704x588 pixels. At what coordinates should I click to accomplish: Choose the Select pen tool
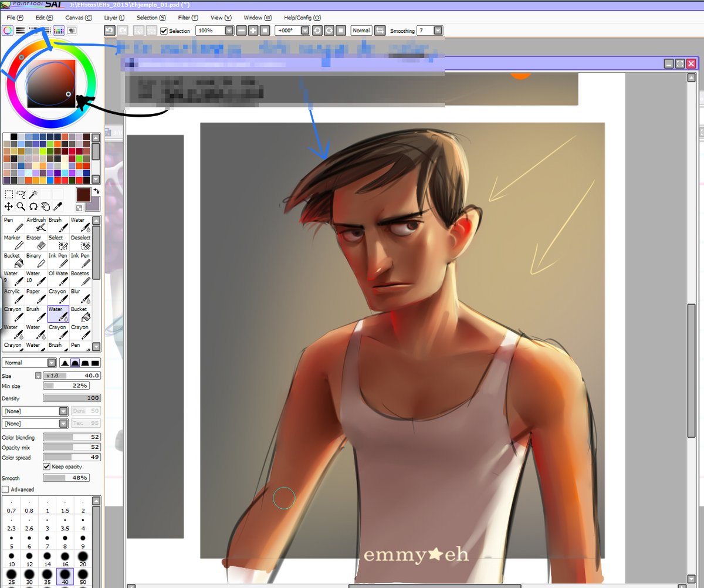[x=58, y=242]
